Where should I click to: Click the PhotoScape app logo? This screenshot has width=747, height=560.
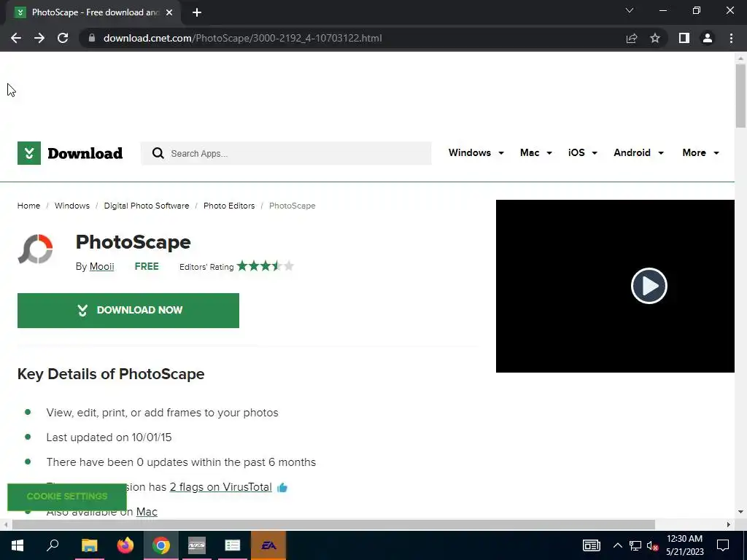(35, 249)
